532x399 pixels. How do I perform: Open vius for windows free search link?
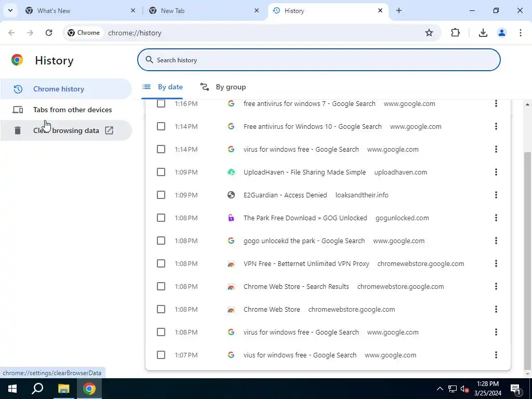click(300, 355)
